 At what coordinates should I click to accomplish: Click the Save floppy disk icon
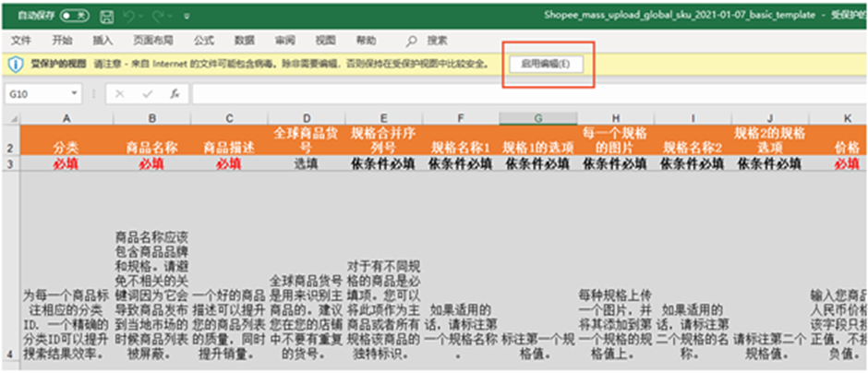[x=106, y=16]
